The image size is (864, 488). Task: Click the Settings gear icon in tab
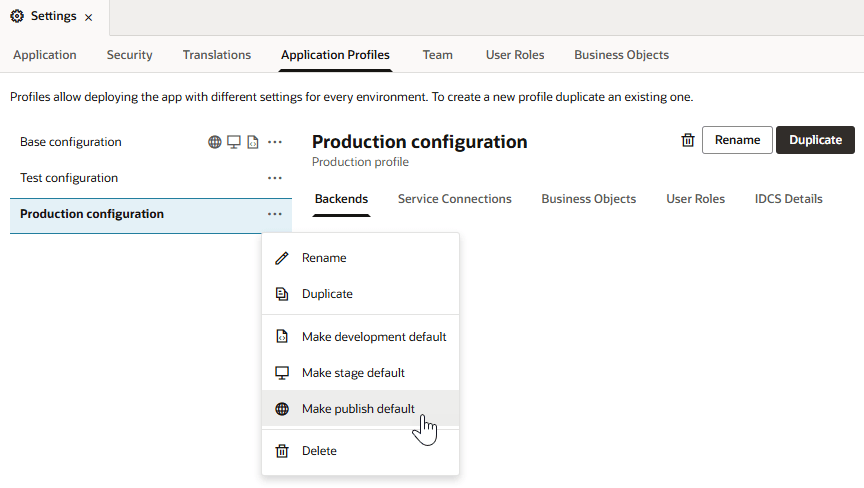click(x=17, y=17)
